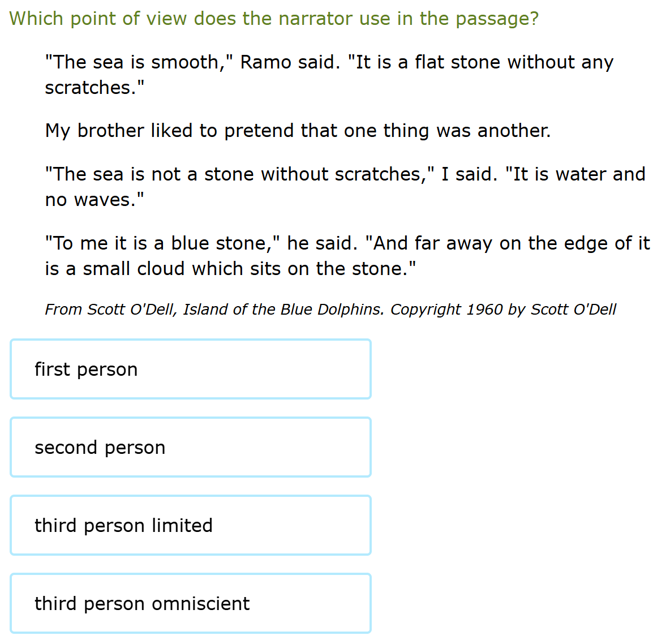
Task: Click the question heading about point of view
Action: coord(274,19)
